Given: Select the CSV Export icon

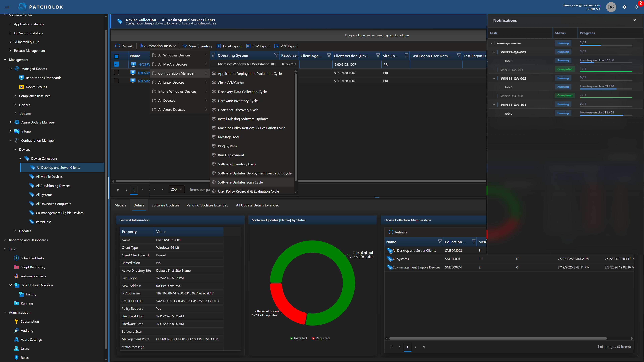Looking at the screenshot, I should pos(249,46).
